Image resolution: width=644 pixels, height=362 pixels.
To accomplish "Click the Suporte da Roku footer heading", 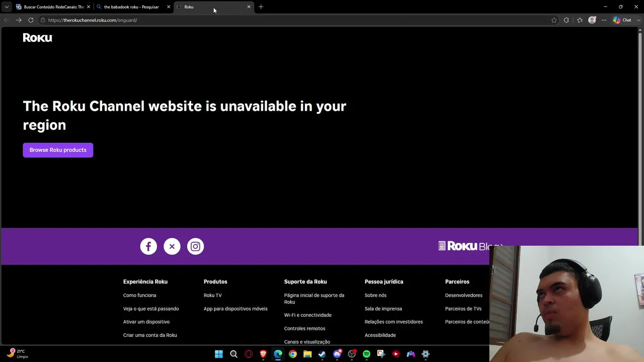I will [305, 282].
